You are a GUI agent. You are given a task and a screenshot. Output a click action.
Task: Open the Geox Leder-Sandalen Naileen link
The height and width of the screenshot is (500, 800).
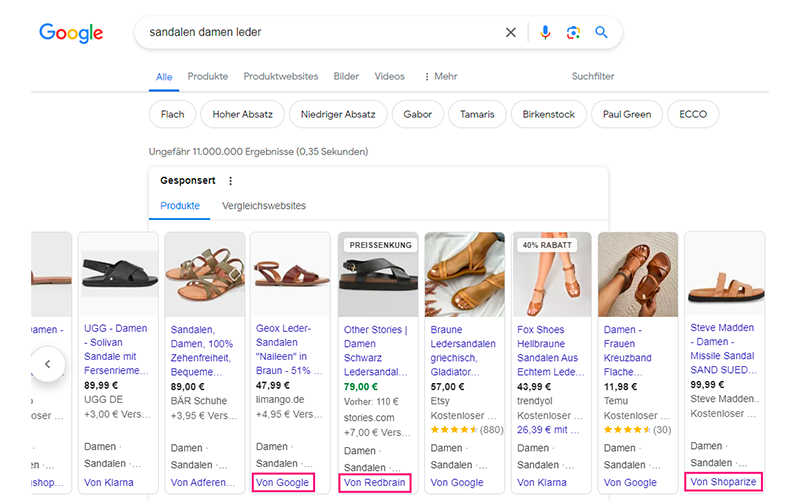289,349
